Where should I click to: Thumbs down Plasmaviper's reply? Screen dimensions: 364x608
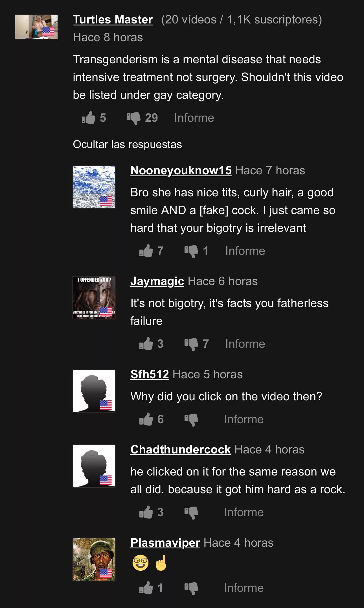191,588
